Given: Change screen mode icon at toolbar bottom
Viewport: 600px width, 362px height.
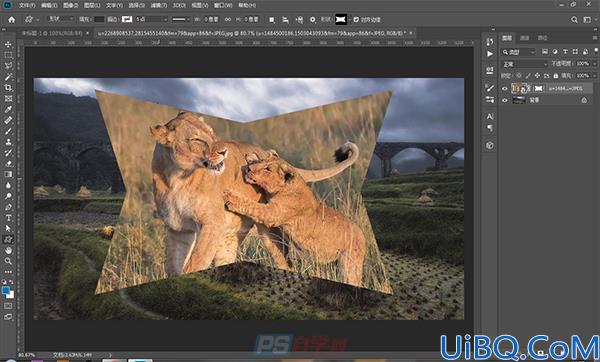Looking at the screenshot, I should click(8, 317).
